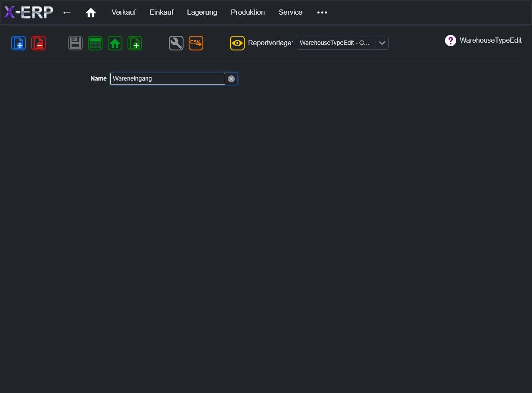Click the Reportvorlage label
Screen dimensions: 532x393
271,43
